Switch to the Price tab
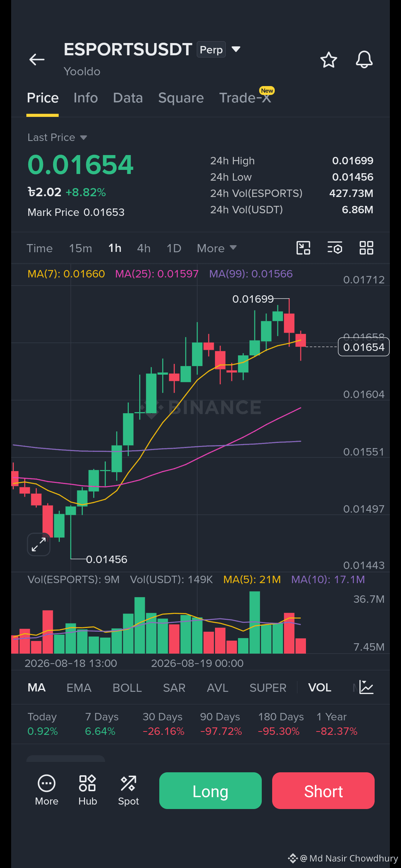The width and height of the screenshot is (401, 868). click(x=43, y=98)
